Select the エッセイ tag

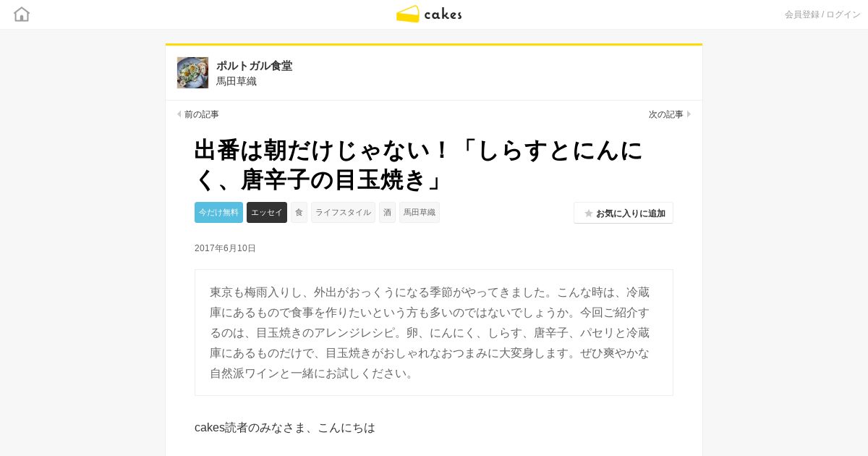[267, 212]
